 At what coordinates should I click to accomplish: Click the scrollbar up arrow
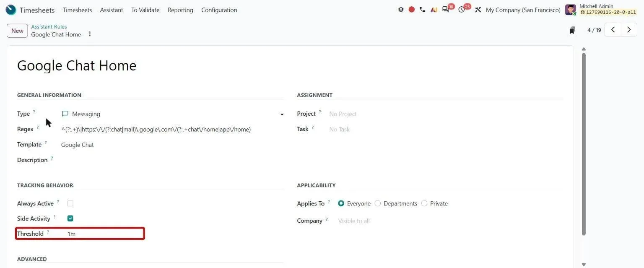click(584, 49)
